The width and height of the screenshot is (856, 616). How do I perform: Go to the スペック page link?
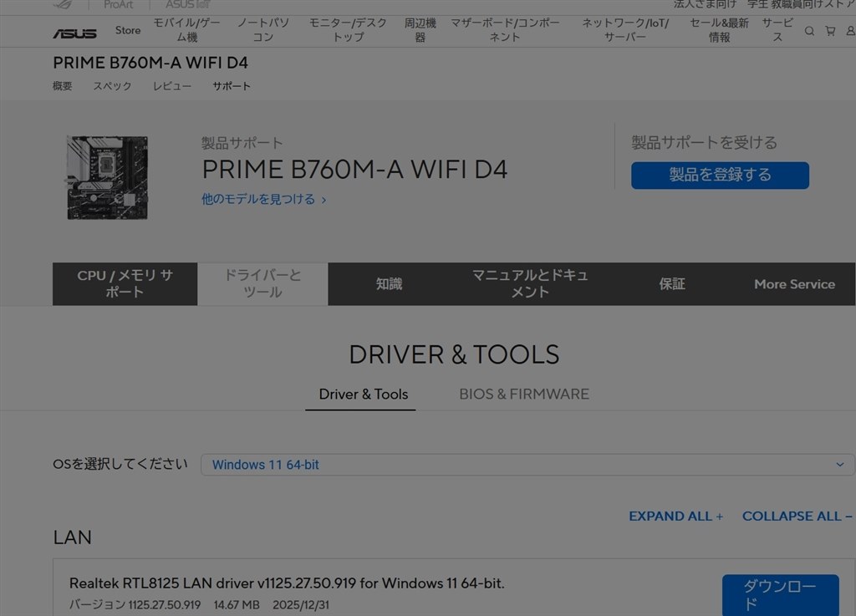pos(112,85)
